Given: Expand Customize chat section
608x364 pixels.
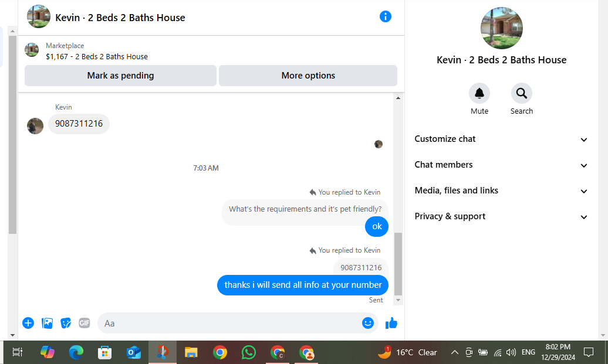Looking at the screenshot, I should pos(501,139).
